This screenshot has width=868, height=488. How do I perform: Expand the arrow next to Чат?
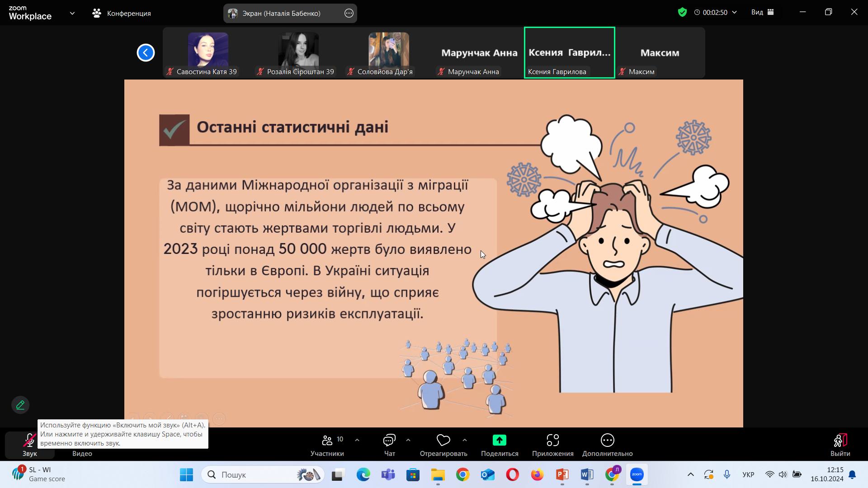pos(408,440)
